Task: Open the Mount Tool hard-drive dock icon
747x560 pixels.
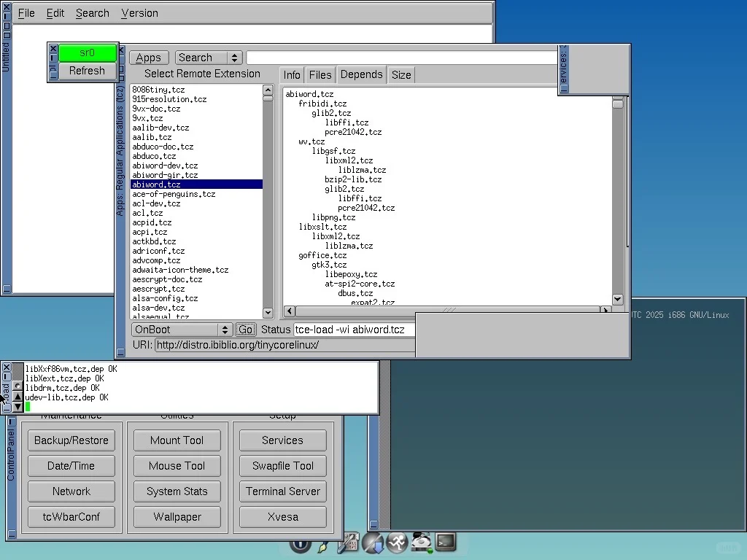Action: click(422, 542)
